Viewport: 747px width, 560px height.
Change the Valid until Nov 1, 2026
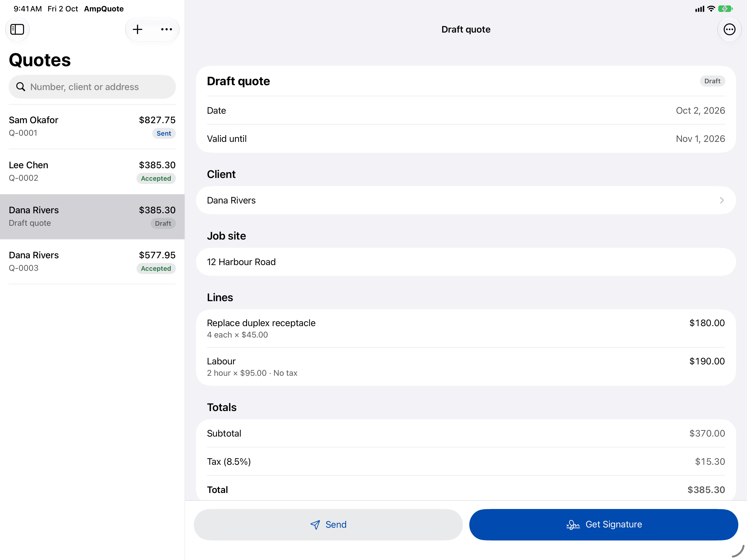pyautogui.click(x=700, y=139)
